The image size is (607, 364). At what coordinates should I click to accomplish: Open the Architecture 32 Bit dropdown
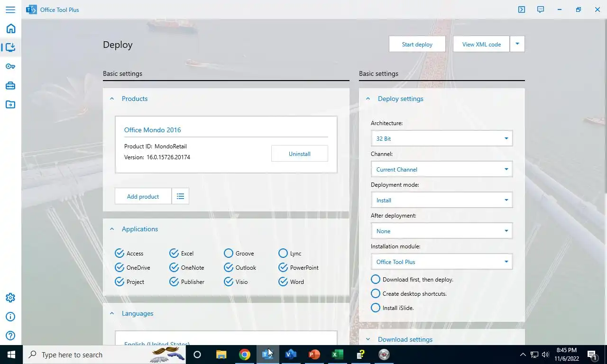click(441, 138)
